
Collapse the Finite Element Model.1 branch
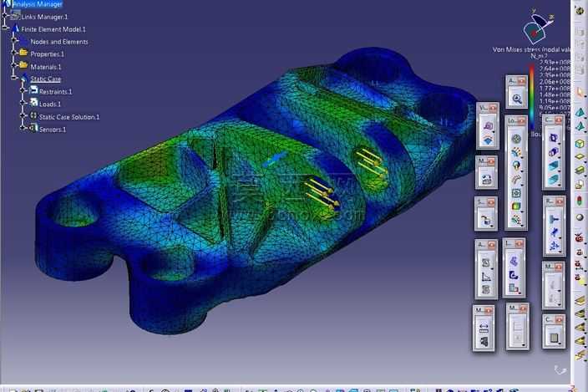[5, 28]
